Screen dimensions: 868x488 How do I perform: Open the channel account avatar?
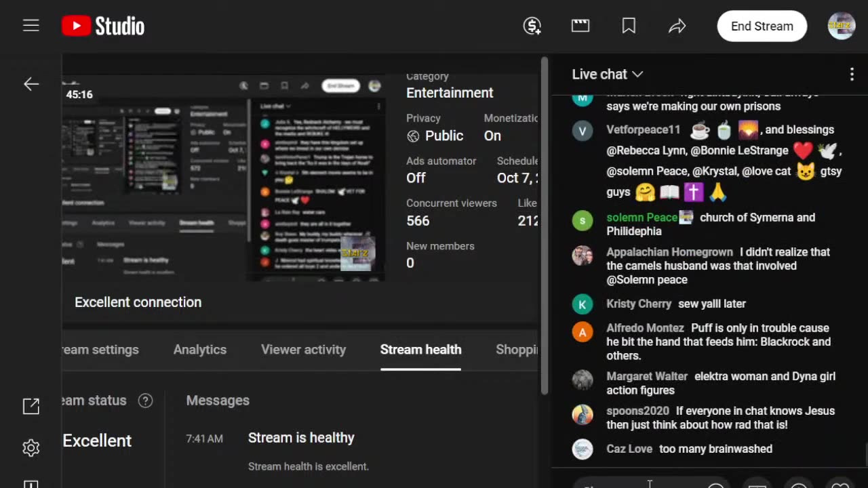click(842, 26)
